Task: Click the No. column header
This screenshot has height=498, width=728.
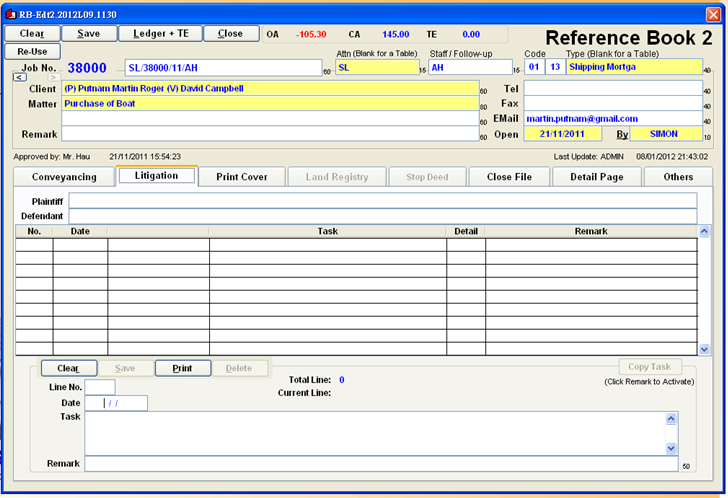Action: (x=34, y=231)
